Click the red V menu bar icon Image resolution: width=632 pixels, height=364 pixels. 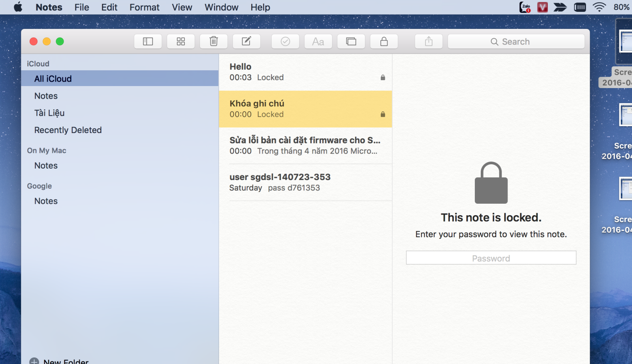(542, 7)
